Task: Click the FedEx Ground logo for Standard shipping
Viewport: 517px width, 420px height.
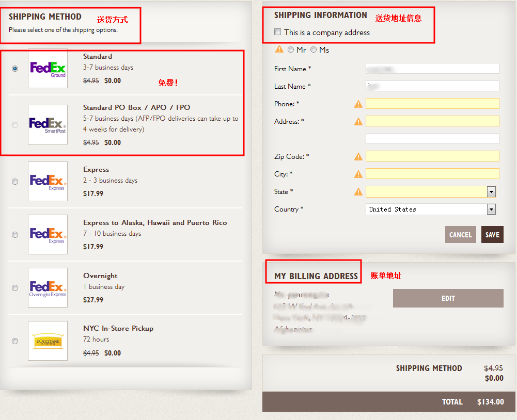Action: click(x=48, y=69)
